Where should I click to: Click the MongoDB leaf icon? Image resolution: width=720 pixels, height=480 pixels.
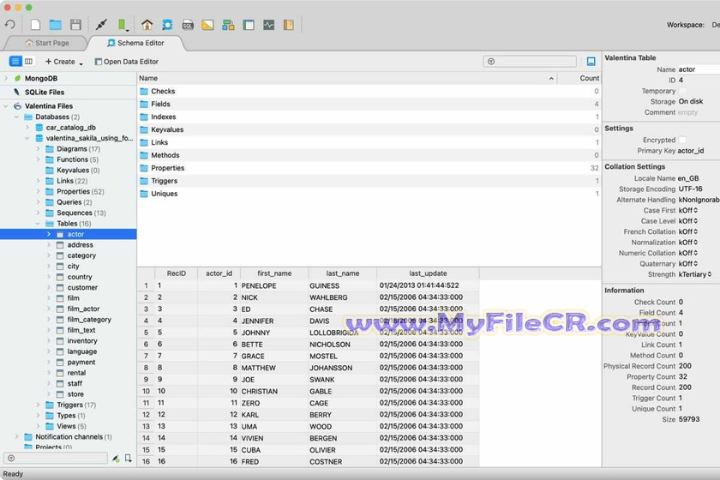17,79
